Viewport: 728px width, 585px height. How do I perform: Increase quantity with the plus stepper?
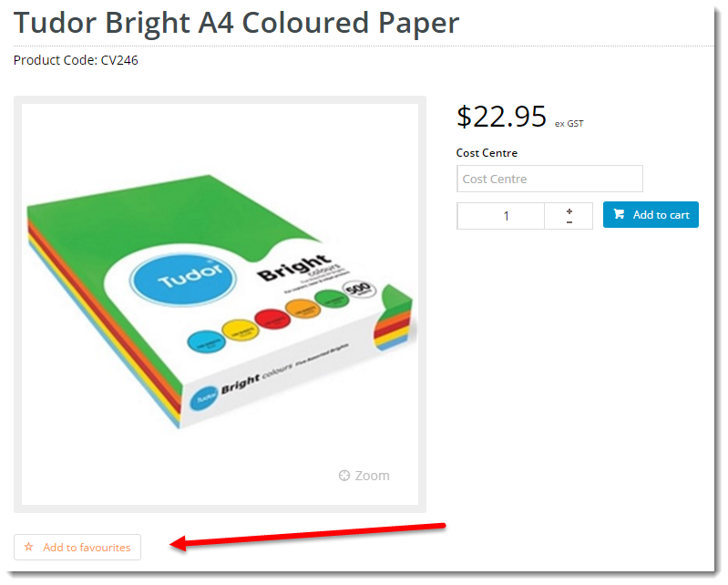click(x=569, y=210)
